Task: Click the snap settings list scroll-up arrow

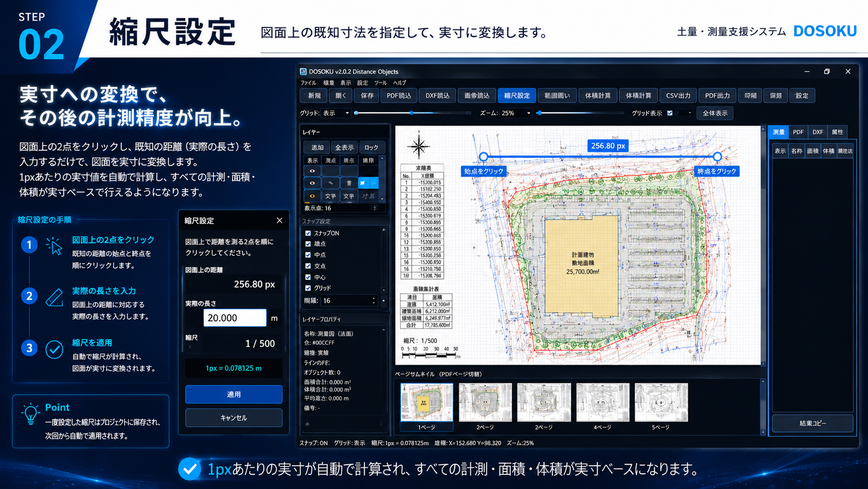Action: click(x=384, y=230)
